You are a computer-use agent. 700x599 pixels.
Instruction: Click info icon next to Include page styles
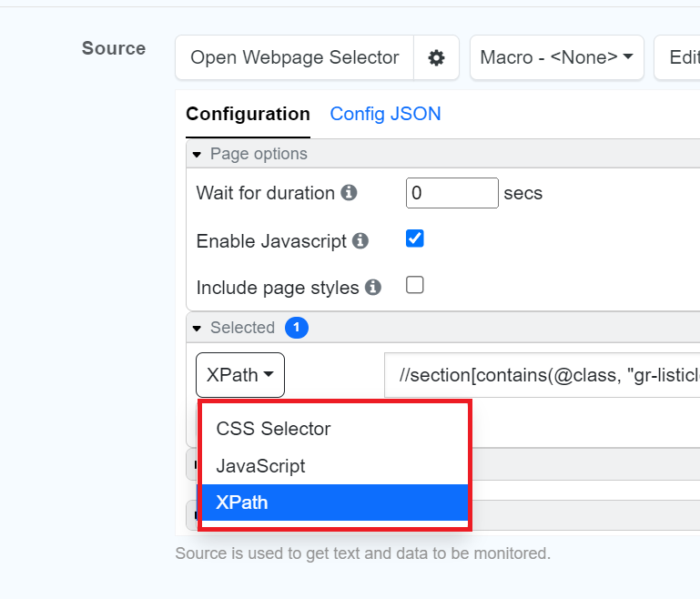pos(372,288)
